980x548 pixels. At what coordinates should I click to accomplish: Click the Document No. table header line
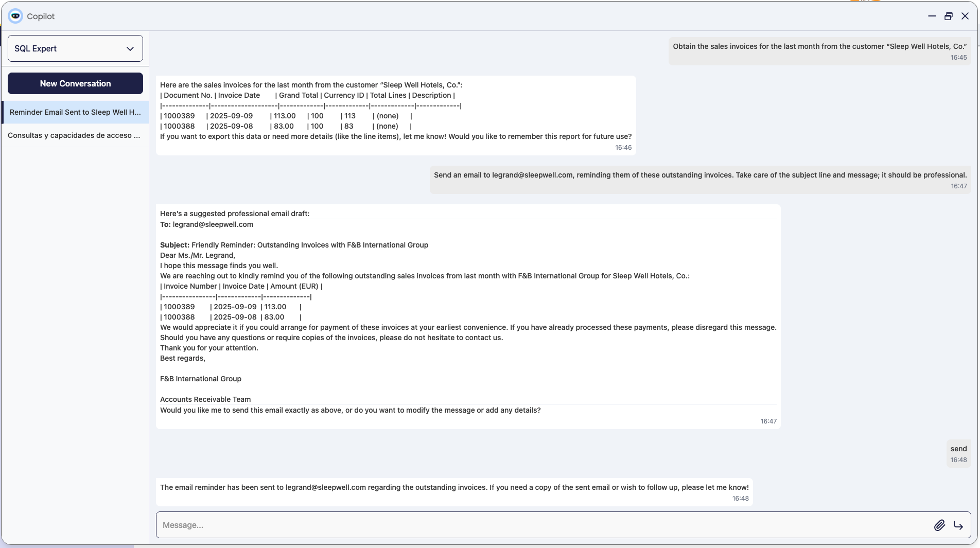click(x=307, y=95)
